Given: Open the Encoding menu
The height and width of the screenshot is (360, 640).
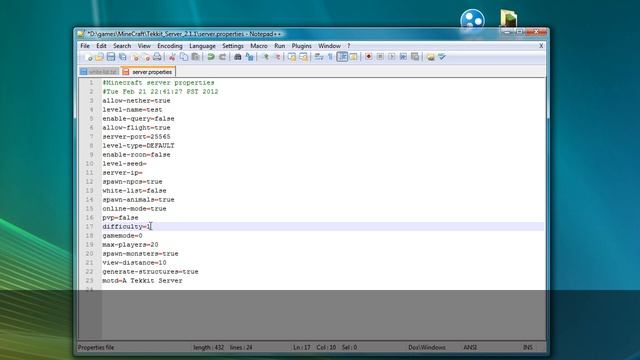Looking at the screenshot, I should click(170, 46).
